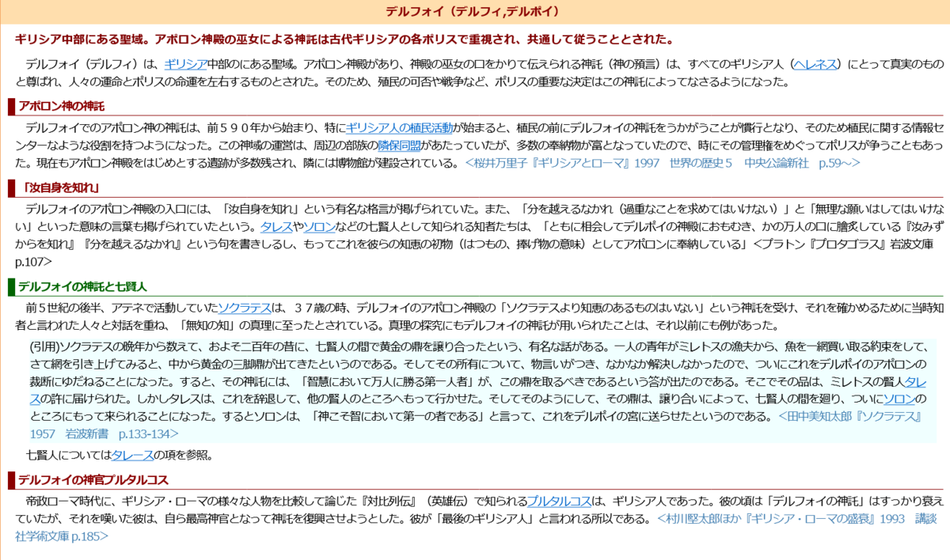Click the デルフォイの神官プルタルコス heading
The width and height of the screenshot is (950, 560).
pos(92,480)
